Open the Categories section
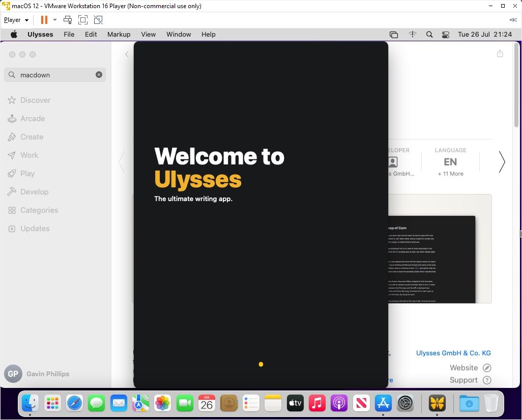 click(x=38, y=210)
